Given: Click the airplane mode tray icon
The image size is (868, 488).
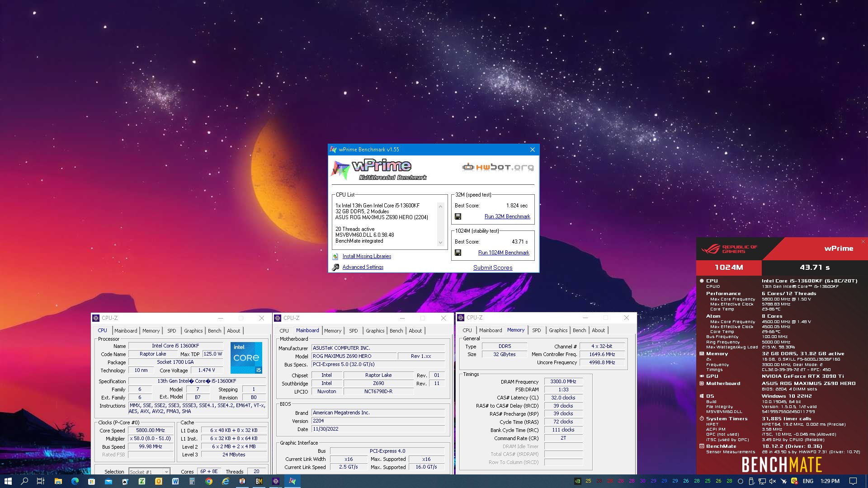Looking at the screenshot, I should coord(783,481).
